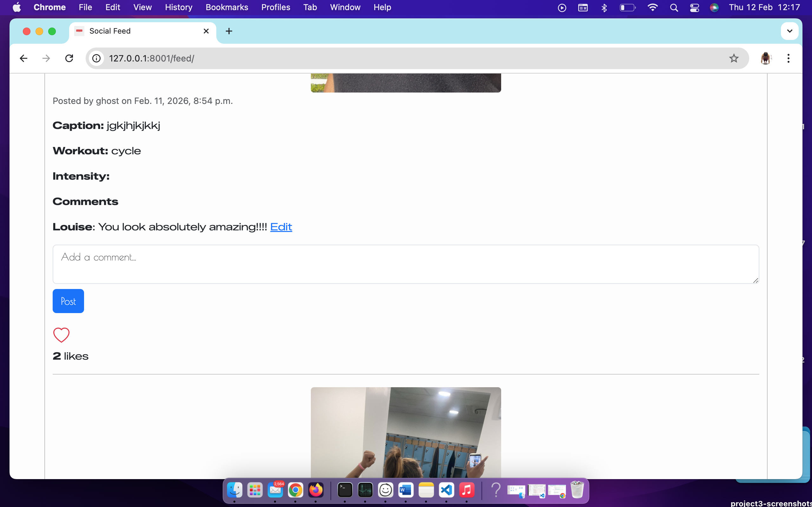Open Finder from the dock

pyautogui.click(x=234, y=490)
